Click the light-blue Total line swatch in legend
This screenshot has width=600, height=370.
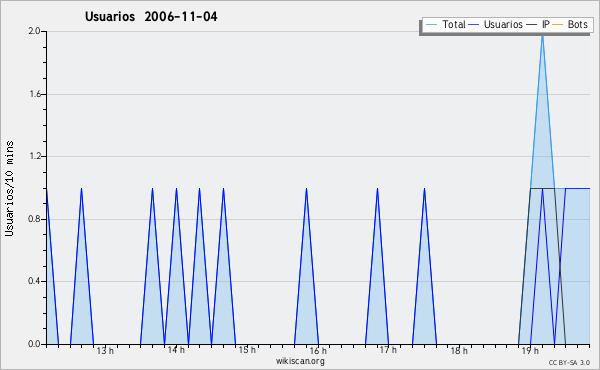431,24
